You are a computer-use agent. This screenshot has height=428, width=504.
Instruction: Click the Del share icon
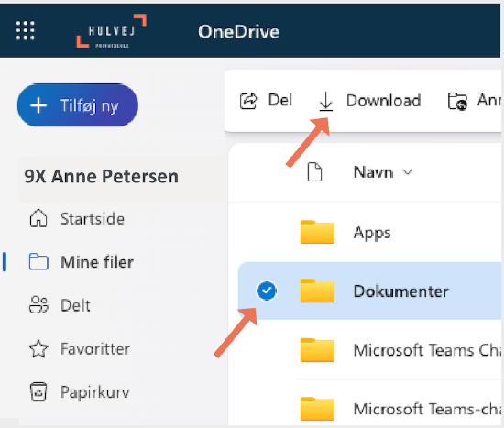pos(248,101)
